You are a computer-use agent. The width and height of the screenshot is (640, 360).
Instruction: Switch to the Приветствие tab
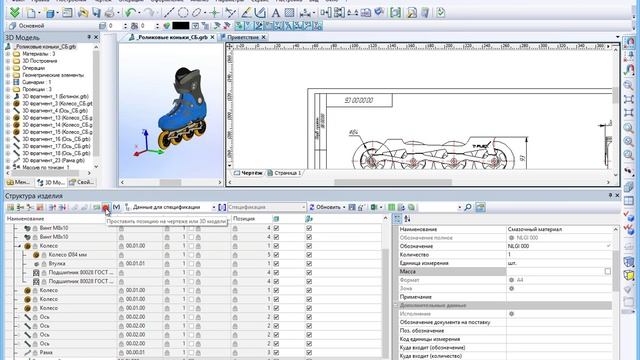pyautogui.click(x=243, y=37)
